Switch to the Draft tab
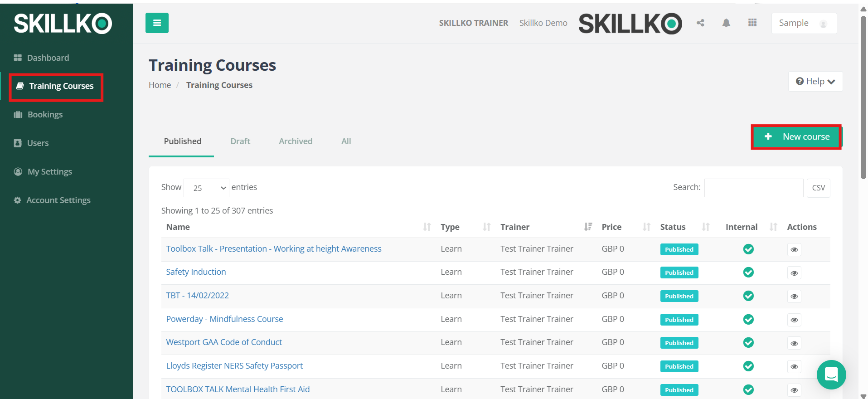 click(x=240, y=141)
